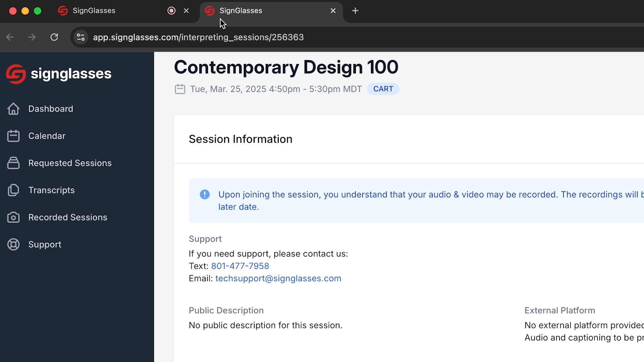
Task: Close the first SignGlasses tab
Action: pos(186,11)
